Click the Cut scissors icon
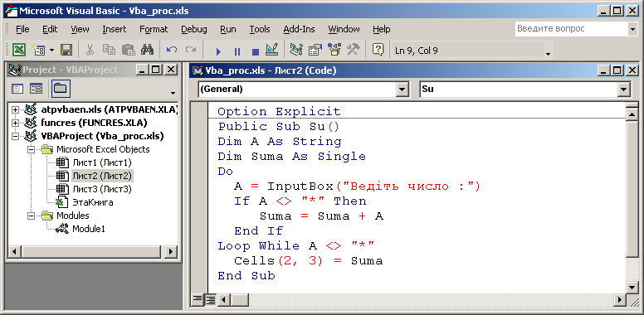Image resolution: width=644 pixels, height=315 pixels. (90, 50)
